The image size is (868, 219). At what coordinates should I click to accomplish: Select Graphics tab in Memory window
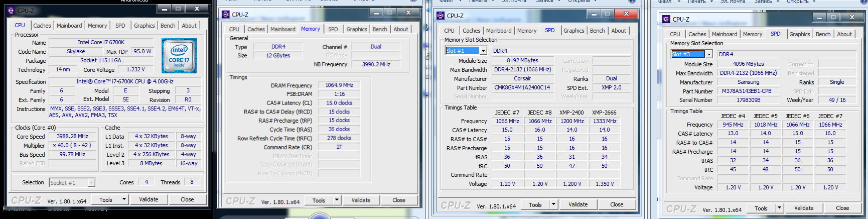click(357, 29)
